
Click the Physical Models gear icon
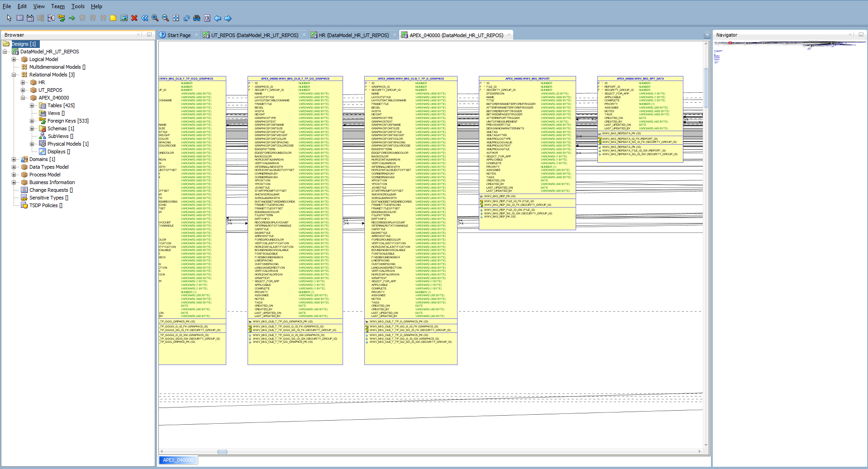tap(43, 144)
